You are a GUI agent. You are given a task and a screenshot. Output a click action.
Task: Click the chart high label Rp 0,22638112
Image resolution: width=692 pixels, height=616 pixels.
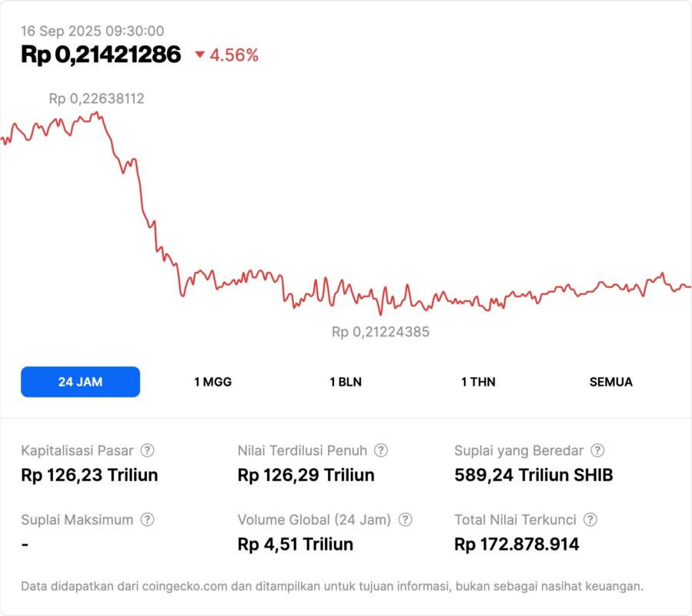[x=96, y=99]
